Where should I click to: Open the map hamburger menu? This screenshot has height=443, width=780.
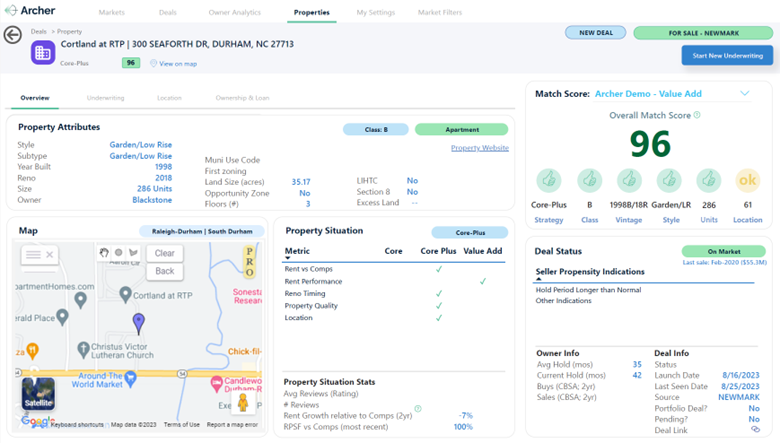pyautogui.click(x=33, y=255)
